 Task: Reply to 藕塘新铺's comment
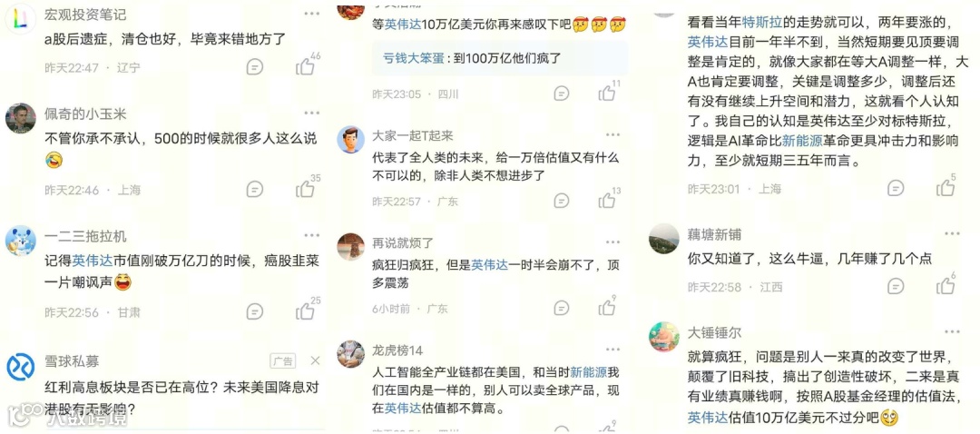tap(897, 286)
